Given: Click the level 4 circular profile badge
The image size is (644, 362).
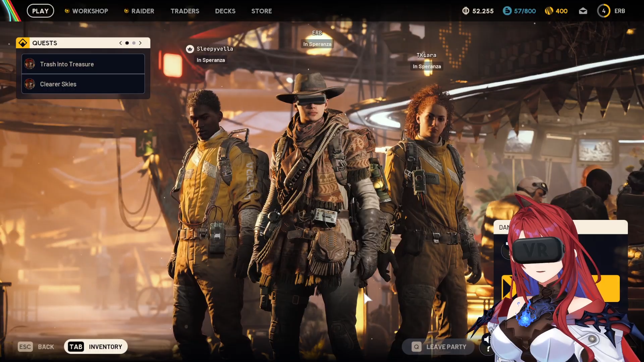Looking at the screenshot, I should click(x=603, y=11).
